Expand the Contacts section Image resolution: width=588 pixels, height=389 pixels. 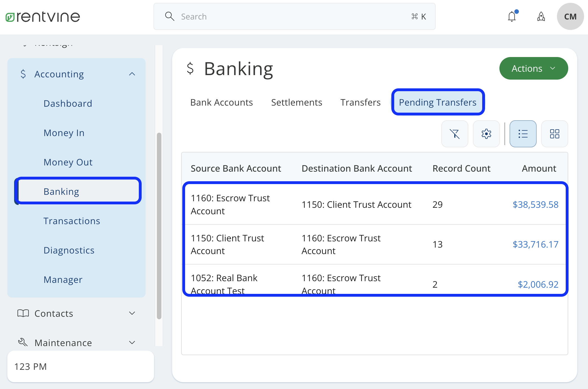[132, 313]
